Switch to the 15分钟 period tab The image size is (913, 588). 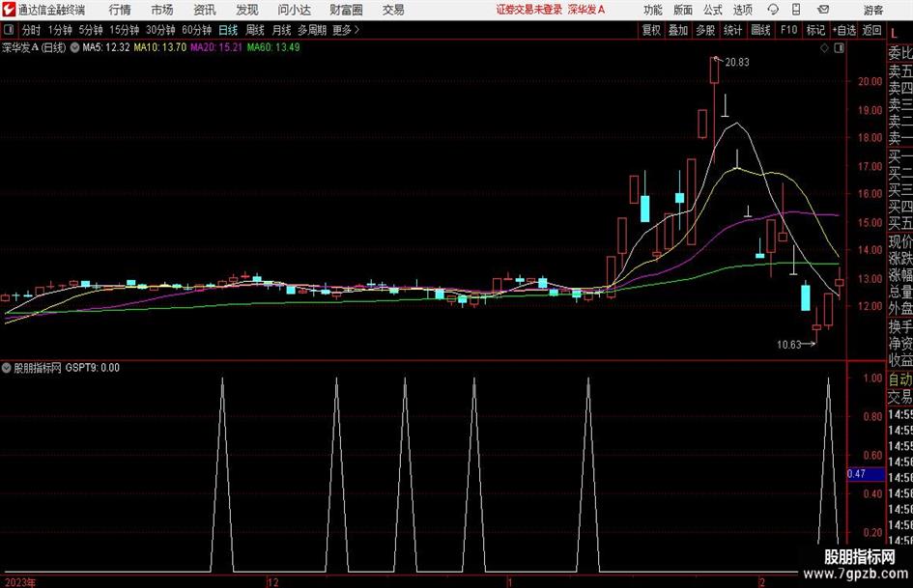tap(124, 30)
